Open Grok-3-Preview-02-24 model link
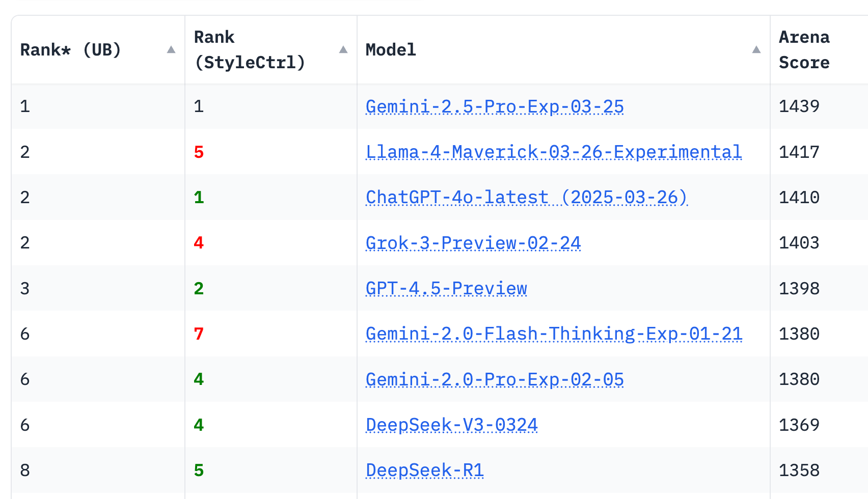This screenshot has width=868, height=499. pos(473,243)
